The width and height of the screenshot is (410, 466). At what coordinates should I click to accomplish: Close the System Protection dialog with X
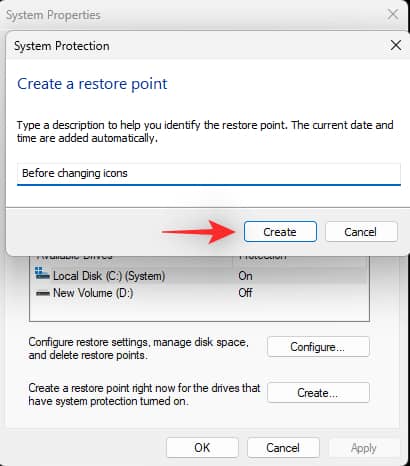coord(396,45)
